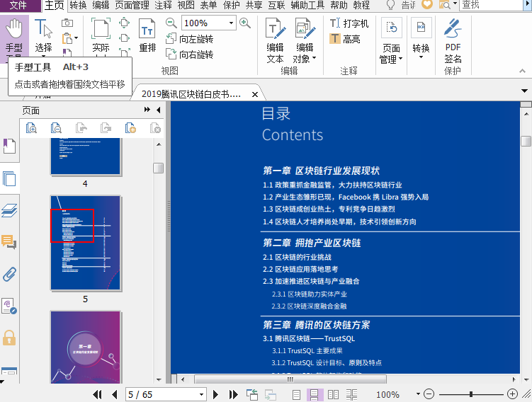This screenshot has width=532, height=402.
Task: Collapse the ribbon with the chevron
Action: pos(523,71)
